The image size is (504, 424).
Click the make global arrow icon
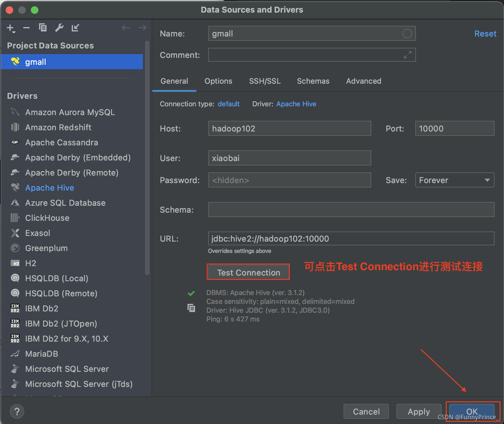tap(75, 28)
